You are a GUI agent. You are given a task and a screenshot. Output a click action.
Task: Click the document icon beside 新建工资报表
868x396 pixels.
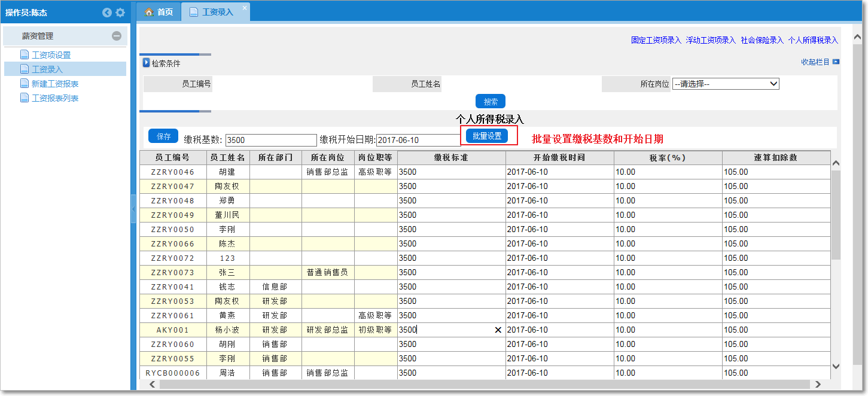click(x=24, y=83)
